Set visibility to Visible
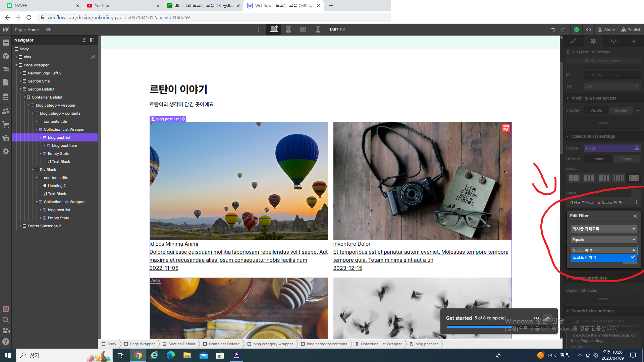The image size is (644, 362). pyautogui.click(x=596, y=110)
